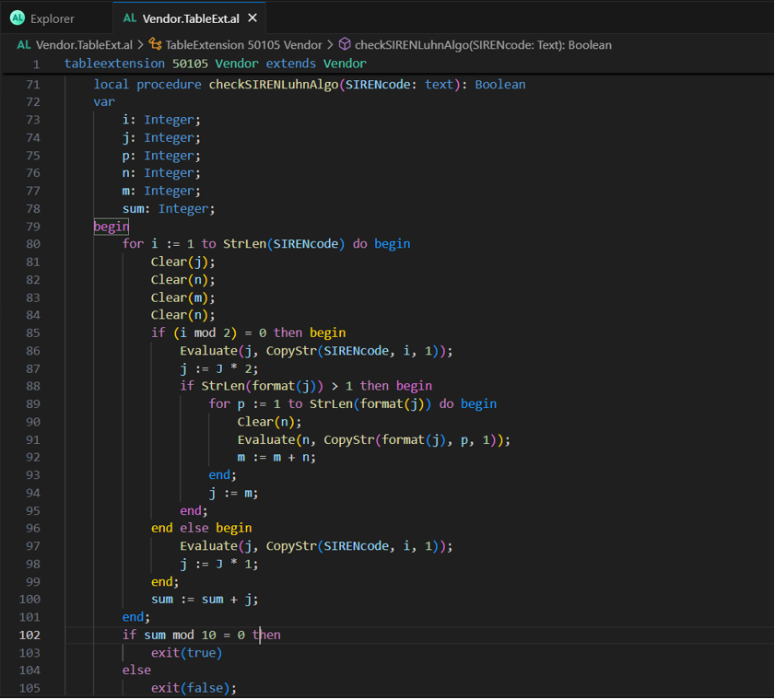Select line number 79 in the gutter
Image resolution: width=775 pixels, height=700 pixels.
pos(33,227)
